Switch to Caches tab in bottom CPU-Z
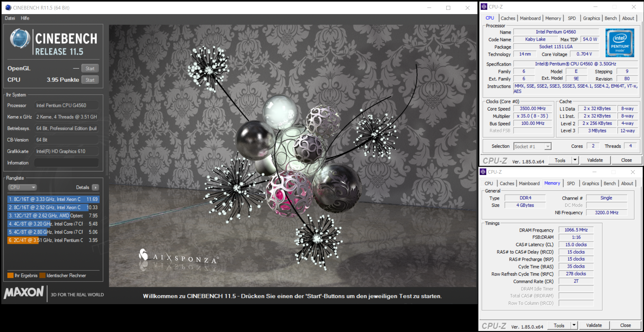Screen dimensions: 644x332 coord(507,184)
